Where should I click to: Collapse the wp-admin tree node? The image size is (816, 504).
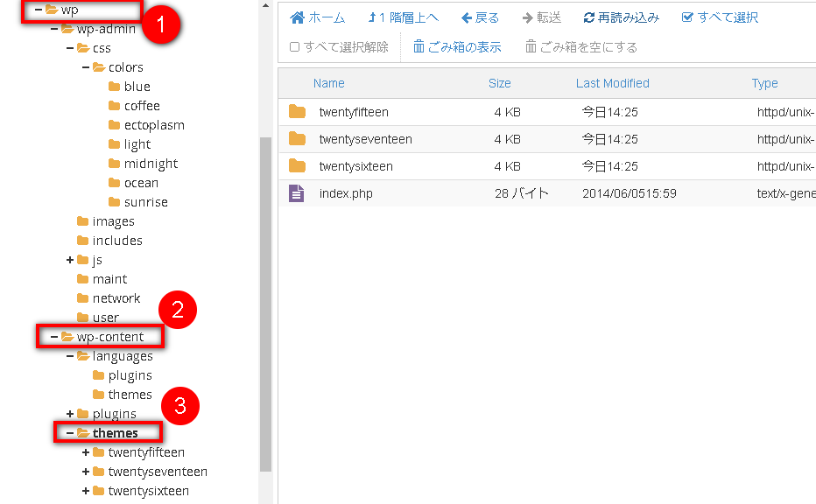54,29
